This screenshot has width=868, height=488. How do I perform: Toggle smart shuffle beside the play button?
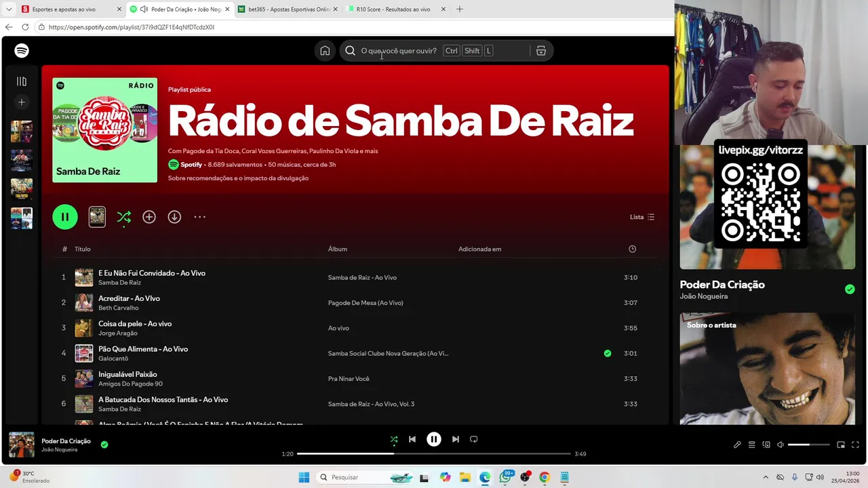point(123,217)
